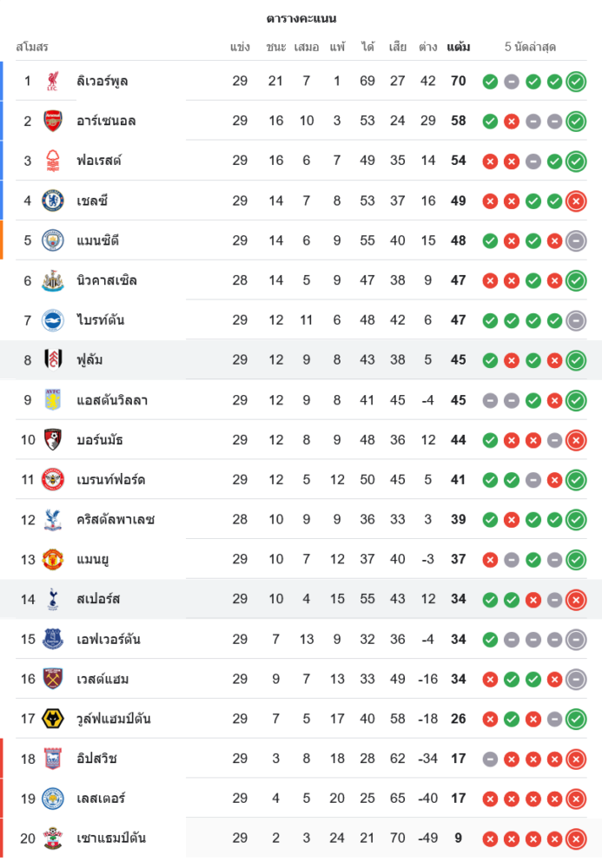Open the ฟูลัม team page link
This screenshot has width=602, height=868.
[x=90, y=360]
